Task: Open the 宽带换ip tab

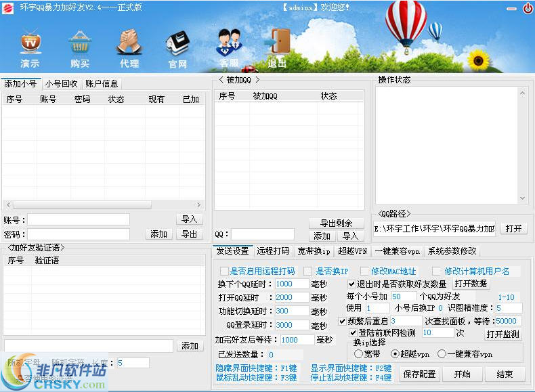Action: [x=314, y=251]
